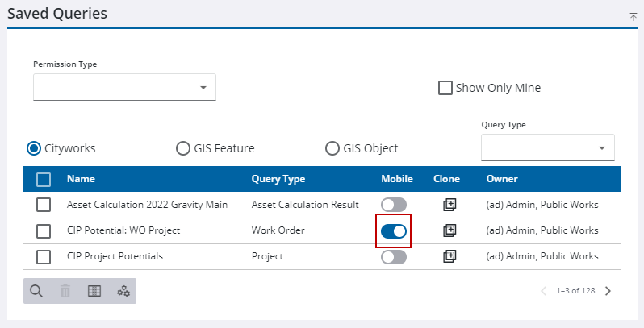
Task: Enable Mobile toggle for Asset Calculation 2022 Gravity Main
Action: pyautogui.click(x=394, y=205)
